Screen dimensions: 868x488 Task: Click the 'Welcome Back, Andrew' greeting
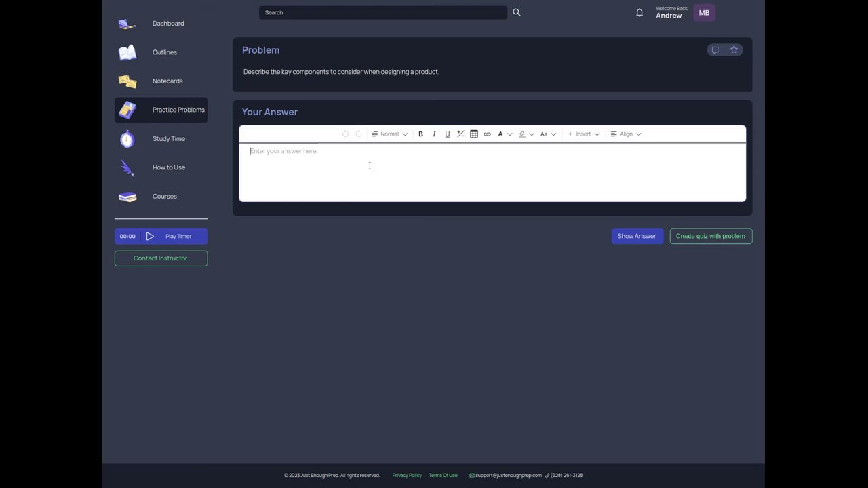(671, 13)
